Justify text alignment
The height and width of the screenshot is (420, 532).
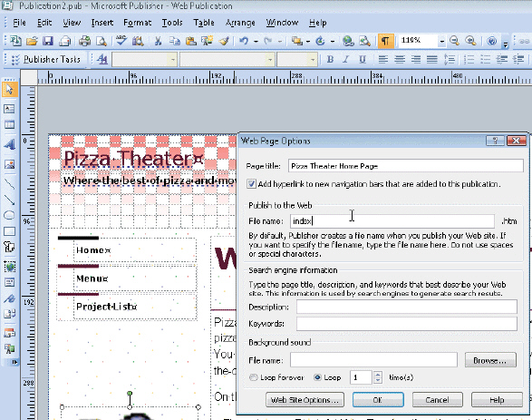click(x=432, y=60)
